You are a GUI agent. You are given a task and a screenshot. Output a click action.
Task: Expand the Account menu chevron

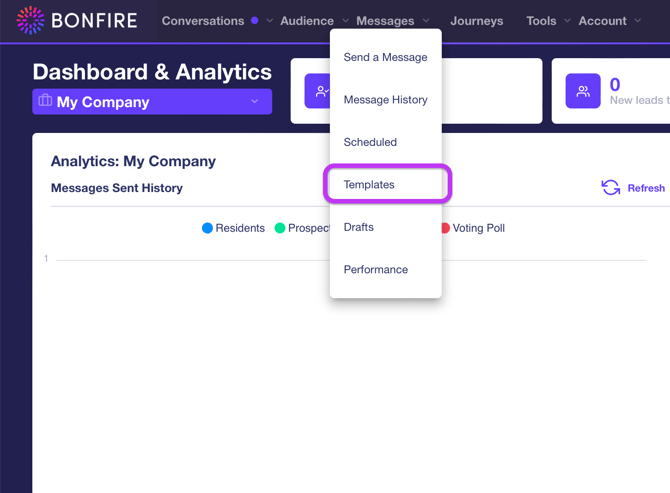coord(638,21)
